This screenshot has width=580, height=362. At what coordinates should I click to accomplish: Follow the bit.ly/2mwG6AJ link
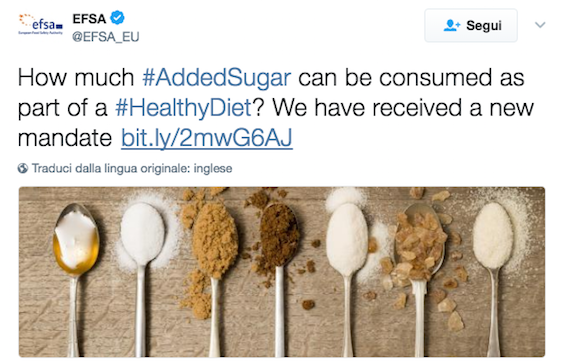point(207,138)
